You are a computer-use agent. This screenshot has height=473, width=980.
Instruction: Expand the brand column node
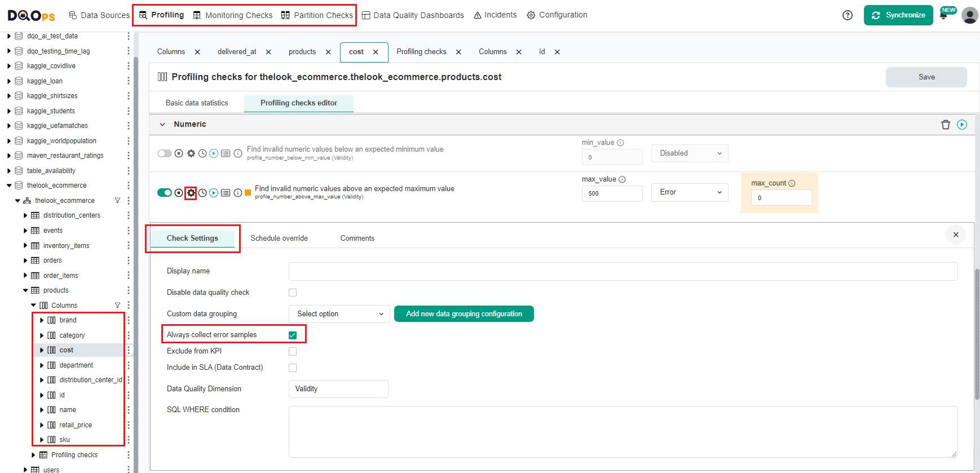[x=42, y=320]
